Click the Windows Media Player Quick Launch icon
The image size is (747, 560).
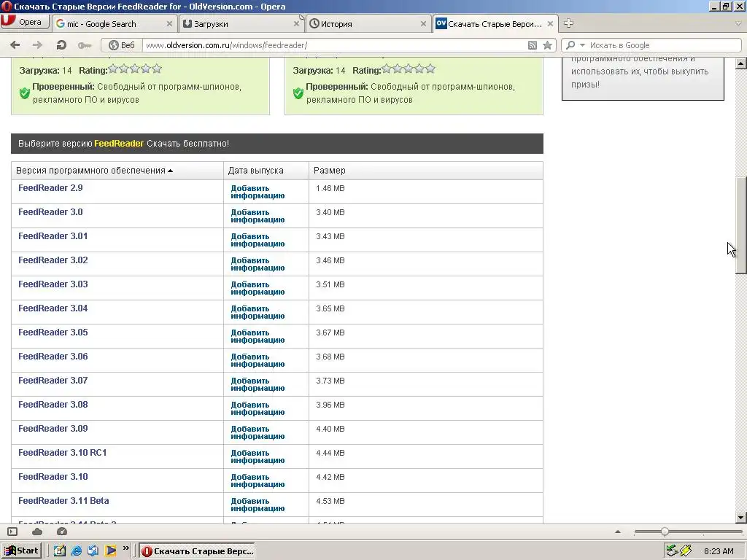(x=111, y=551)
